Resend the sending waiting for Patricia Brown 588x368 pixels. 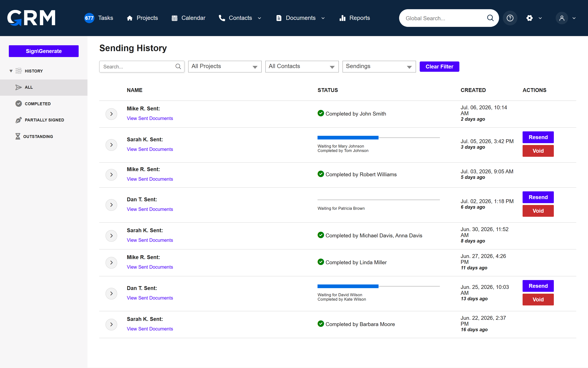[x=538, y=197]
